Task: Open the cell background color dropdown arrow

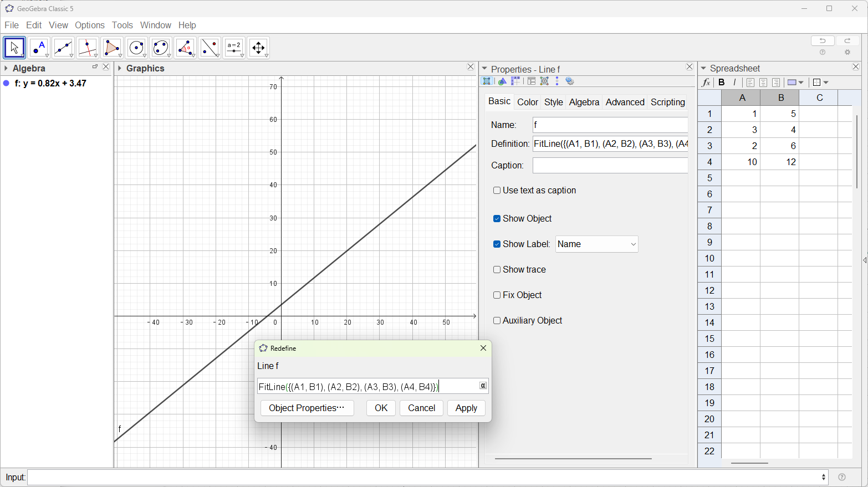Action: [801, 82]
